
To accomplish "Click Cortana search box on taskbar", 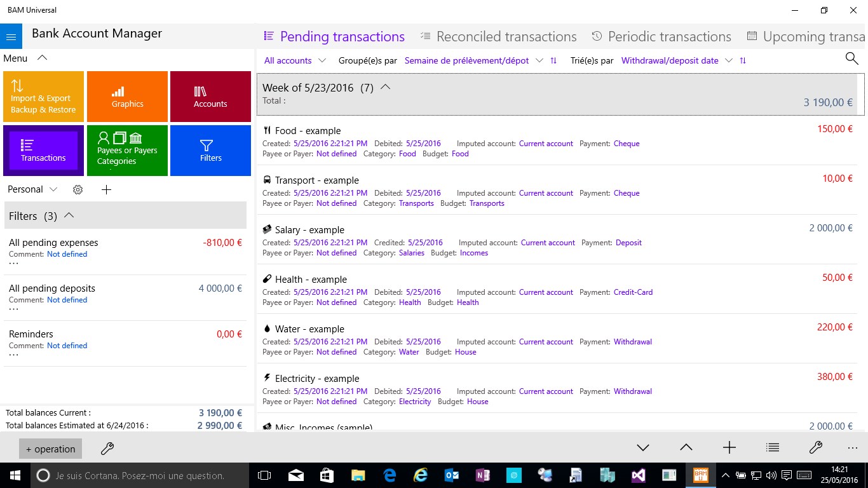I will click(x=140, y=475).
